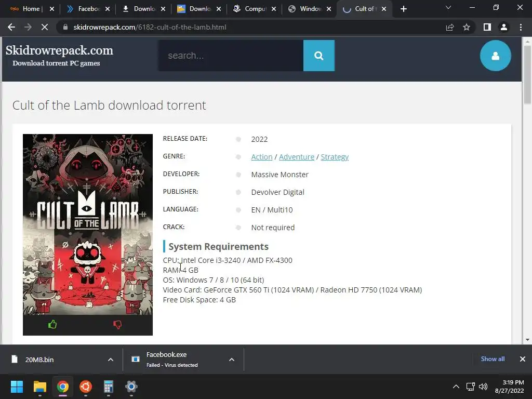Expand options for Facebook.exe download
This screenshot has height=399, width=532.
click(232, 360)
